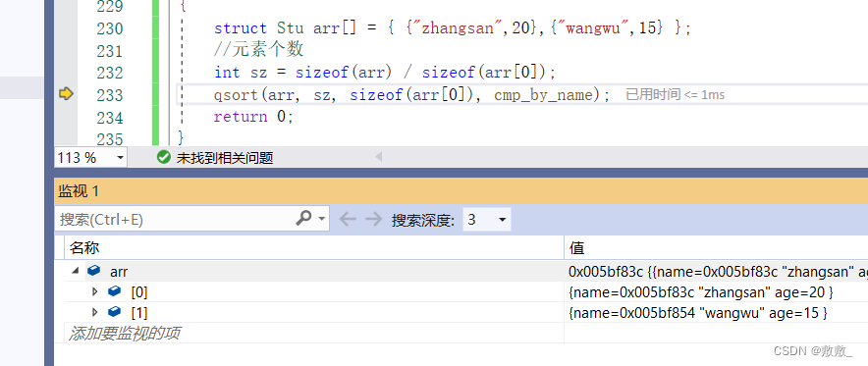Click line number 230 in the gutter
Screen dimensions: 868x366
[x=110, y=28]
